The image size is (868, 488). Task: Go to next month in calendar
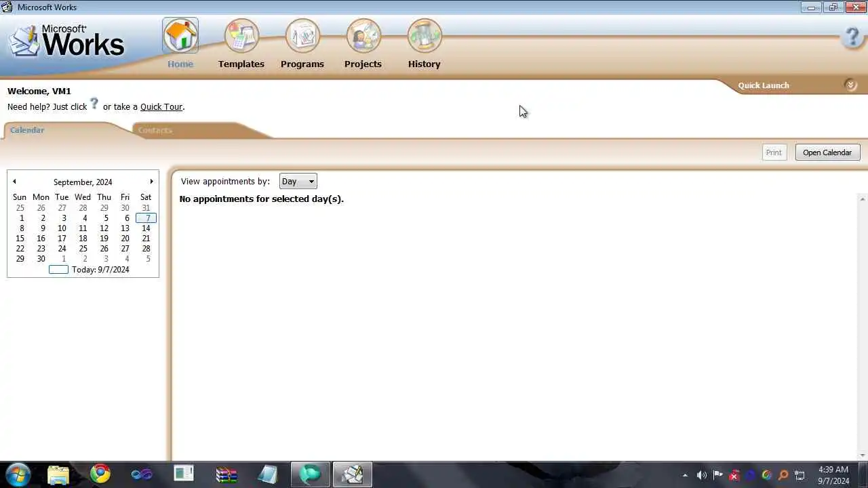point(151,182)
